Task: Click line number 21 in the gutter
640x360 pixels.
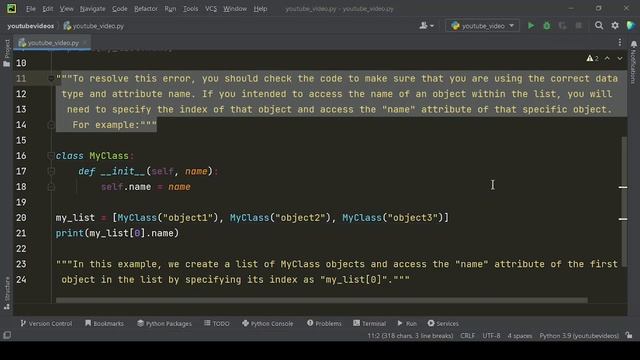Action: coord(21,233)
